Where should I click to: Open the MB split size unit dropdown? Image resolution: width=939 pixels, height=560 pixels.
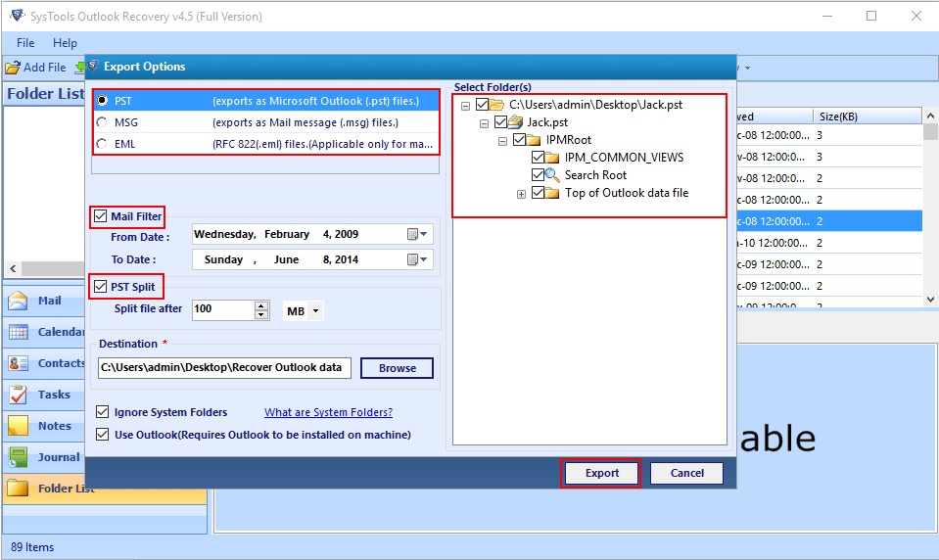coord(303,311)
